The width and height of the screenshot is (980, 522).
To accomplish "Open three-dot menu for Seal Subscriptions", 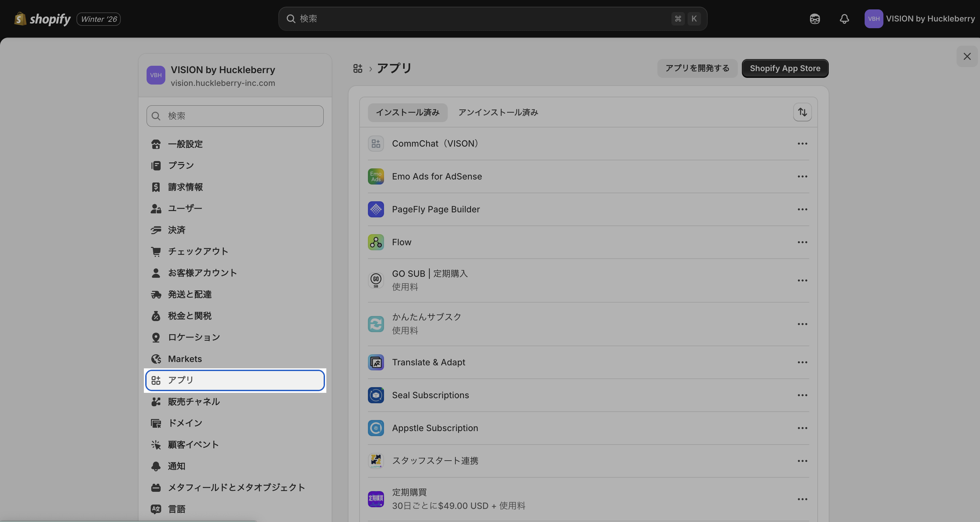I will click(802, 395).
